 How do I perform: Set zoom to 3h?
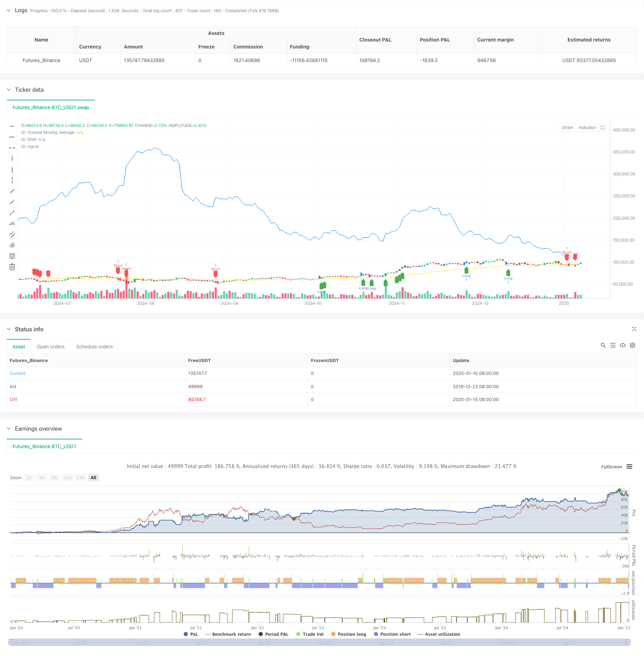point(42,478)
